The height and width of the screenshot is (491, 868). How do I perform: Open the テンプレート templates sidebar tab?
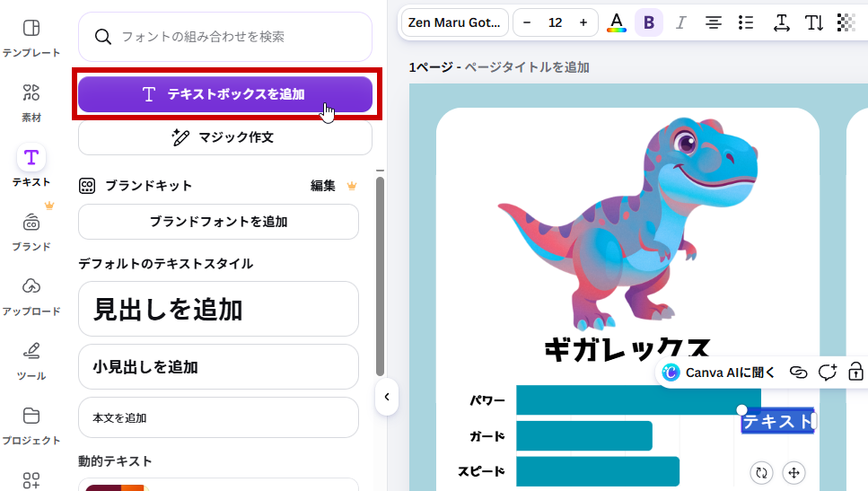(x=31, y=38)
